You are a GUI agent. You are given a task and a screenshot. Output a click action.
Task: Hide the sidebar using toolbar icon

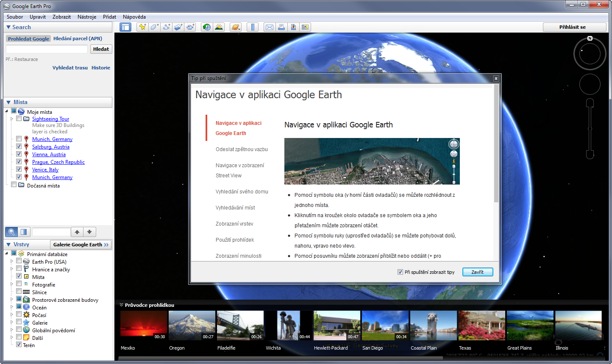(x=125, y=27)
